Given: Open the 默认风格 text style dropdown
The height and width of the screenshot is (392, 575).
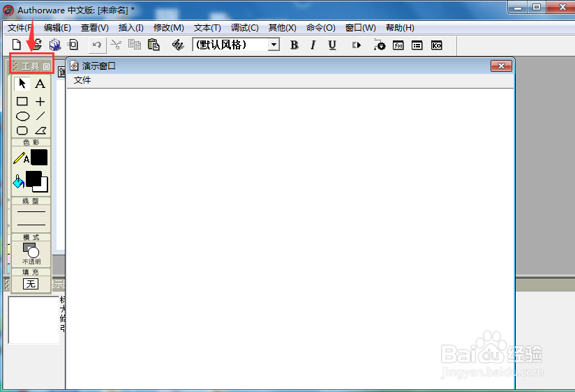Looking at the screenshot, I should pyautogui.click(x=274, y=45).
